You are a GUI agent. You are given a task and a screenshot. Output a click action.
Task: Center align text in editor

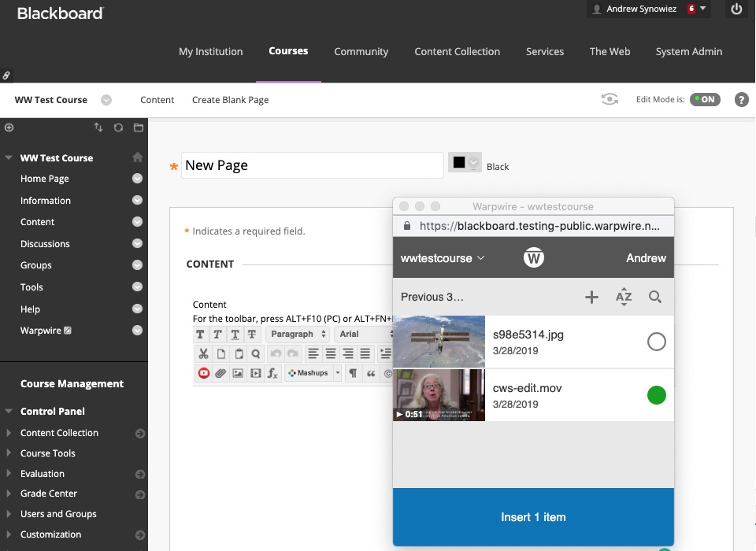tap(331, 354)
